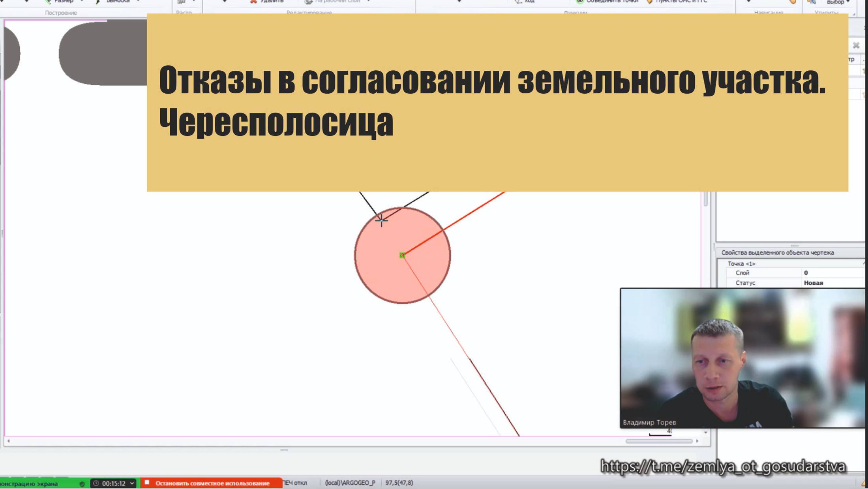Click the green shield indicator in taskbar
This screenshot has height=489, width=868.
pyautogui.click(x=82, y=483)
